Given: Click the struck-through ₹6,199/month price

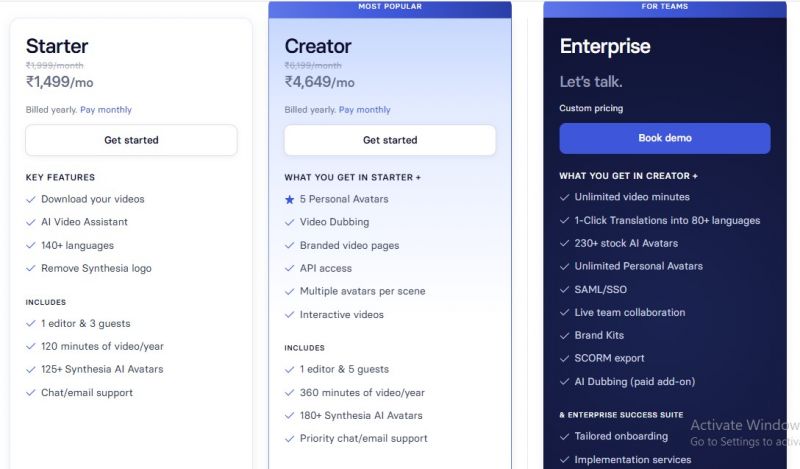Looking at the screenshot, I should pos(313,65).
